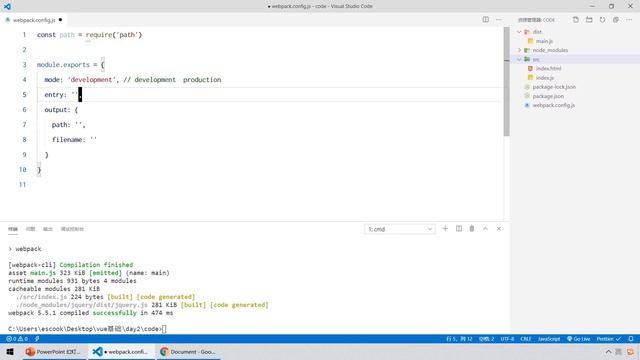The image size is (640, 360).
Task: Open package-lock.json in Explorer
Action: coord(554,87)
